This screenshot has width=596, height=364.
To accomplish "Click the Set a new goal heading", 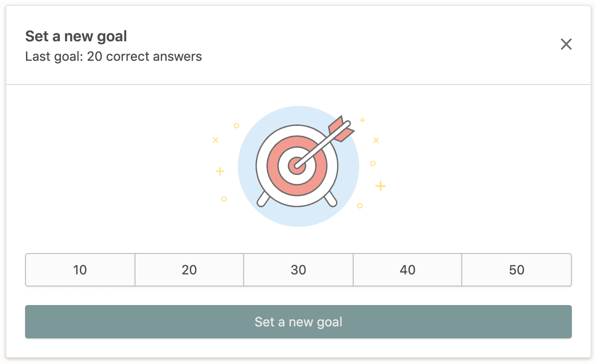I will pos(76,36).
